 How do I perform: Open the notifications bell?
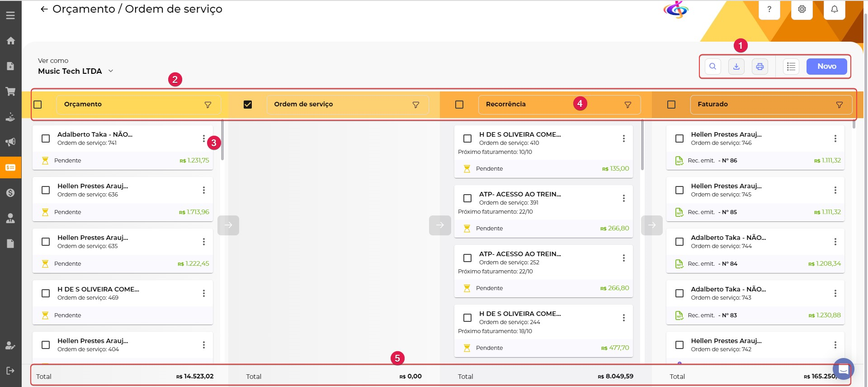pyautogui.click(x=834, y=9)
